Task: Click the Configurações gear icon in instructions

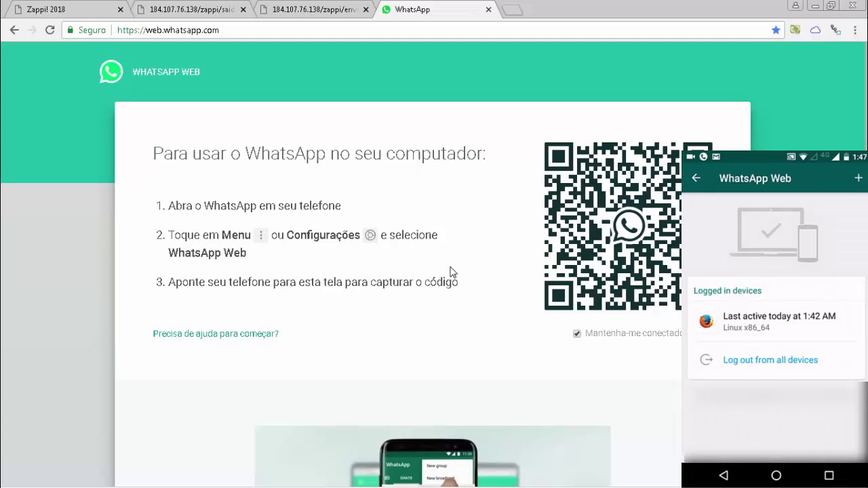Action: click(x=370, y=235)
